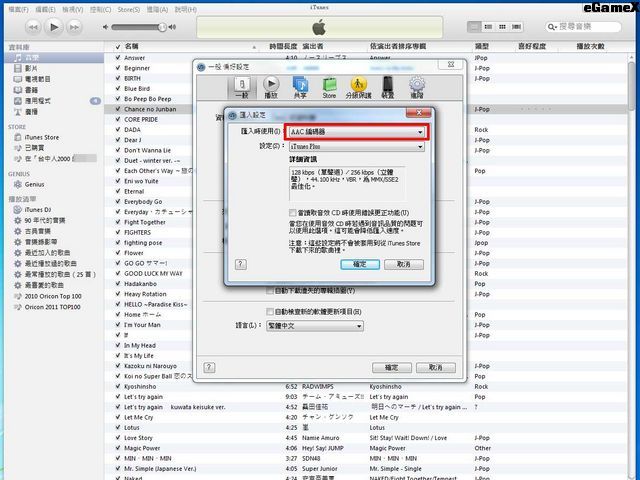The image size is (640, 480).
Task: Uncheck the song Beginner
Action: 118,68
